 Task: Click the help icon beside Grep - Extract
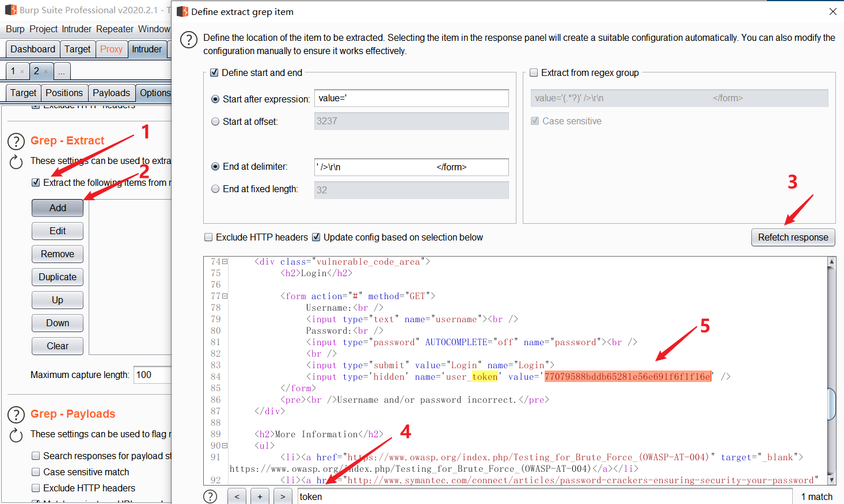point(16,141)
